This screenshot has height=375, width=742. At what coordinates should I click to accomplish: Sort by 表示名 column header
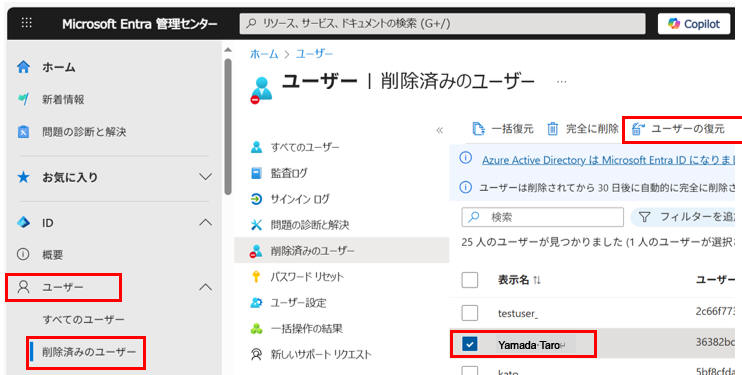pyautogui.click(x=519, y=280)
